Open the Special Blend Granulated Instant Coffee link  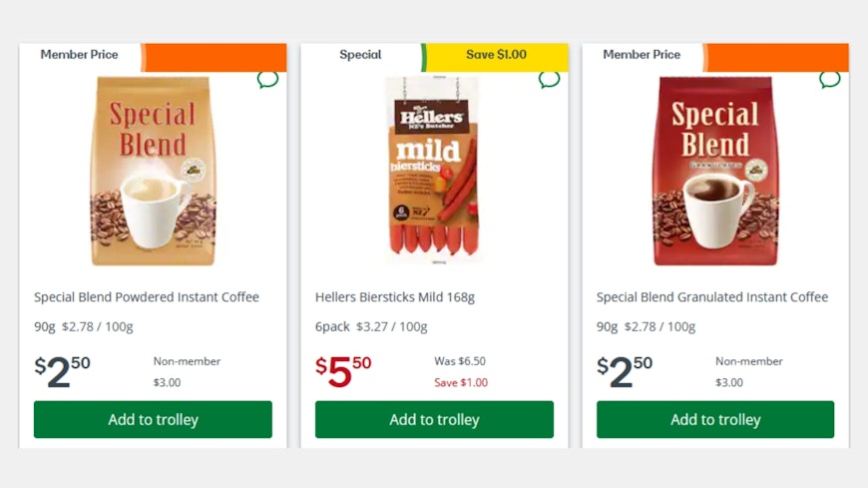pyautogui.click(x=712, y=297)
